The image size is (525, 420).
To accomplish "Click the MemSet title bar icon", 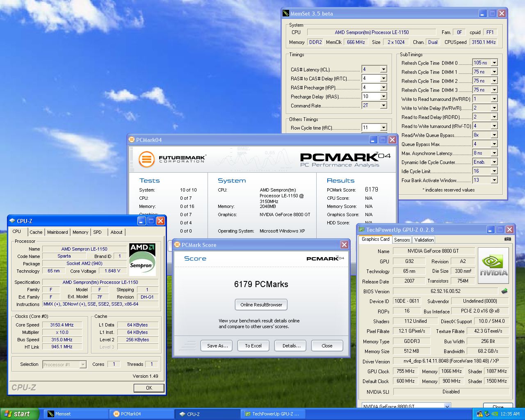I will [x=286, y=14].
